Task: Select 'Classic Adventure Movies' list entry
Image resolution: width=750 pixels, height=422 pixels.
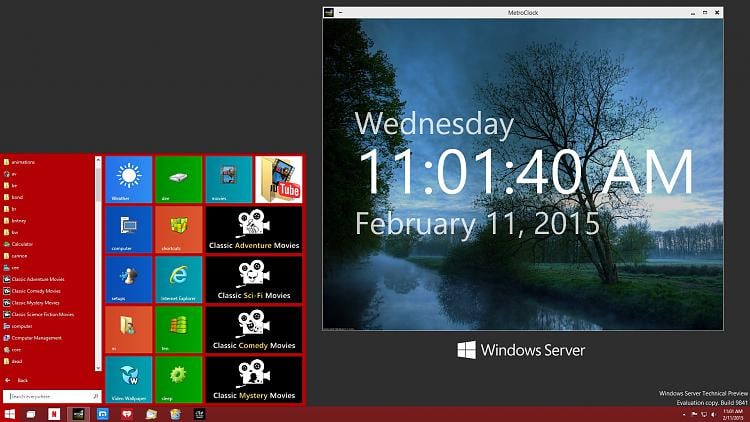Action: 33,279
